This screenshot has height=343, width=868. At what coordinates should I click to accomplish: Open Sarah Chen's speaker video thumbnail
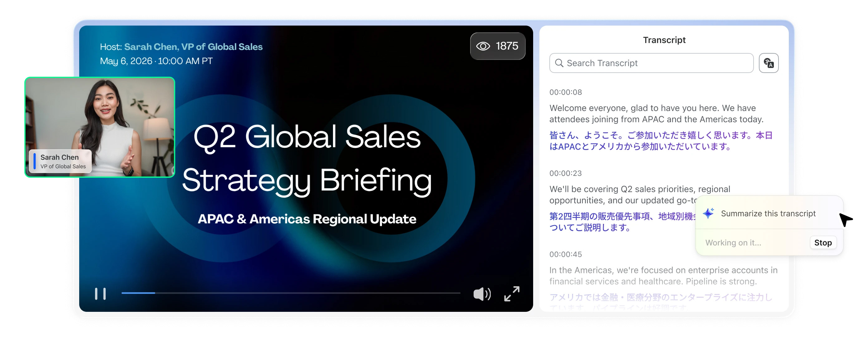[100, 127]
